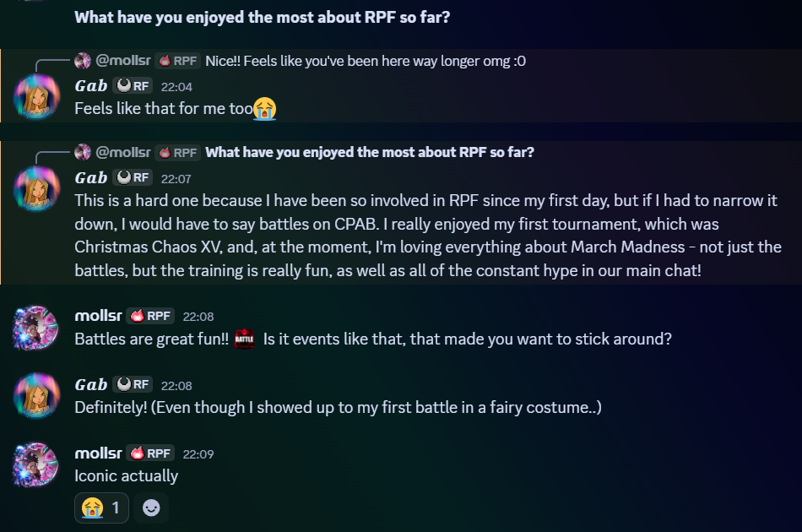Jump to replied message 'Nice!! Feels like you've been here'

click(365, 61)
